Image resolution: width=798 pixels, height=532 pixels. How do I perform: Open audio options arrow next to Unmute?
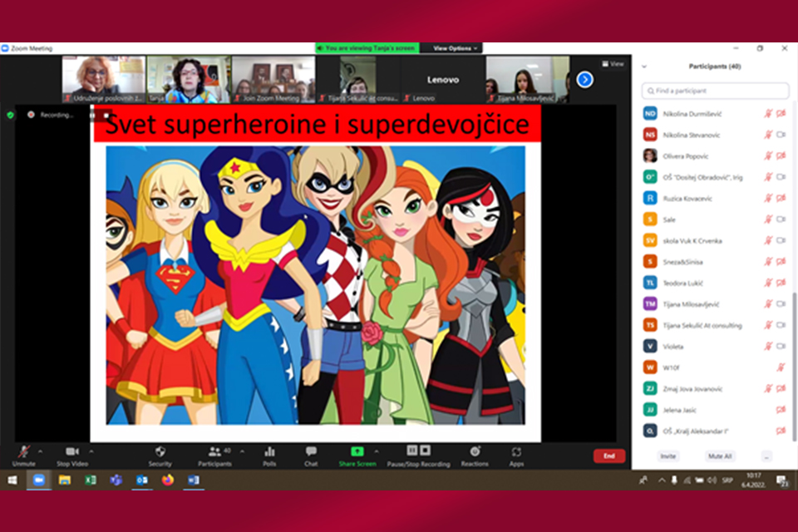(x=41, y=451)
